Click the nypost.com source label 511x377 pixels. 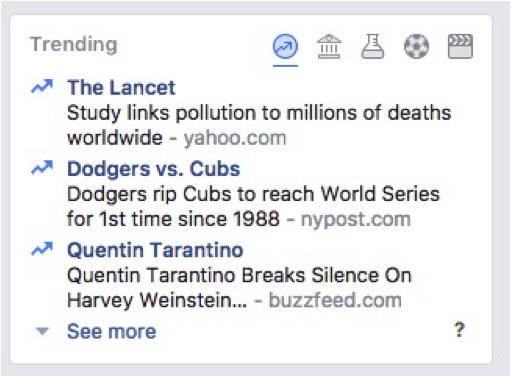[x=356, y=219]
